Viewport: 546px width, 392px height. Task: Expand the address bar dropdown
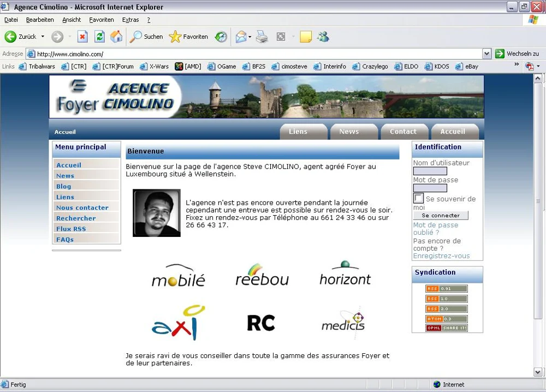click(x=487, y=54)
